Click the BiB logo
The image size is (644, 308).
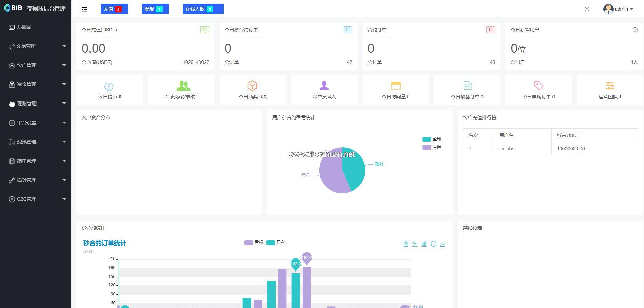pyautogui.click(x=13, y=8)
